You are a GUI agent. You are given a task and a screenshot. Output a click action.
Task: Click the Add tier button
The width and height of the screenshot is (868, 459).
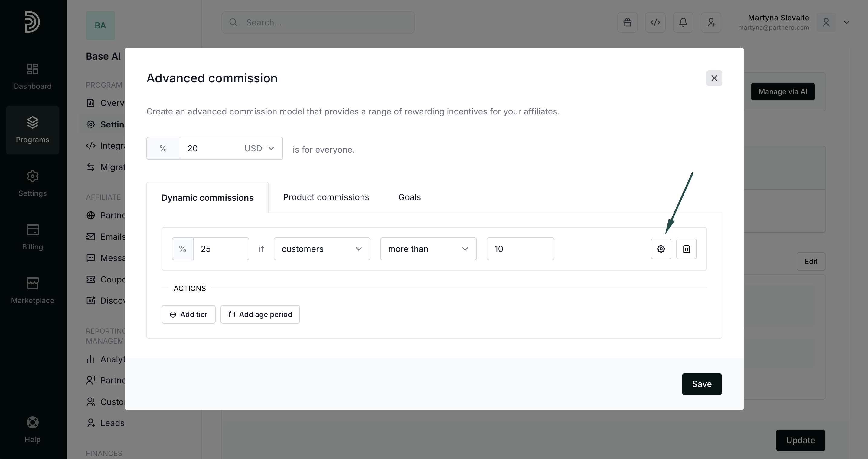(x=188, y=314)
